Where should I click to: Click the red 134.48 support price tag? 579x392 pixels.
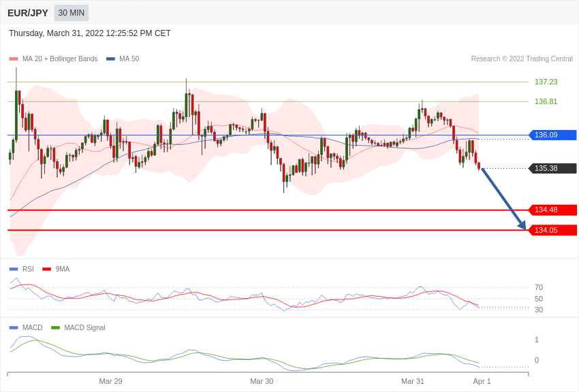(553, 210)
